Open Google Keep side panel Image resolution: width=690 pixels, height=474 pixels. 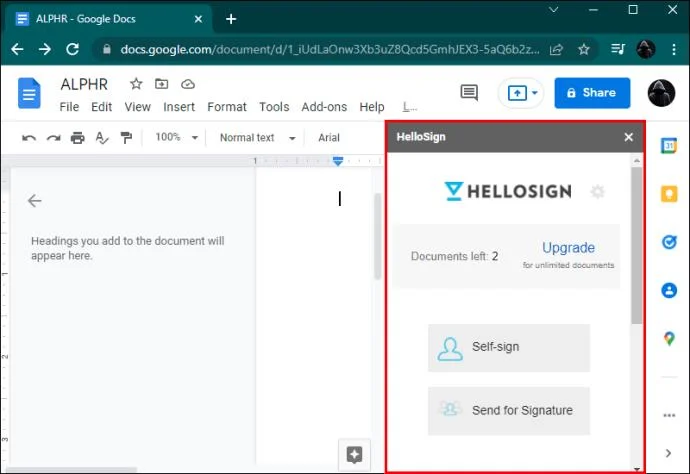tap(669, 194)
